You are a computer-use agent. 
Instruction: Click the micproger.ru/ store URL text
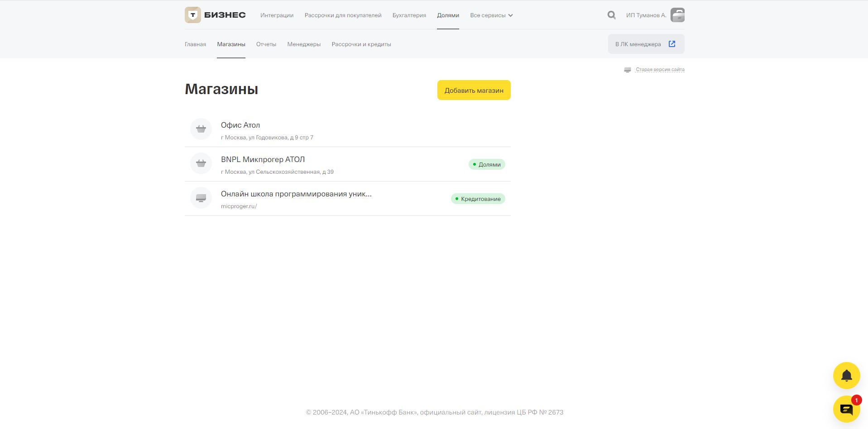coord(239,206)
